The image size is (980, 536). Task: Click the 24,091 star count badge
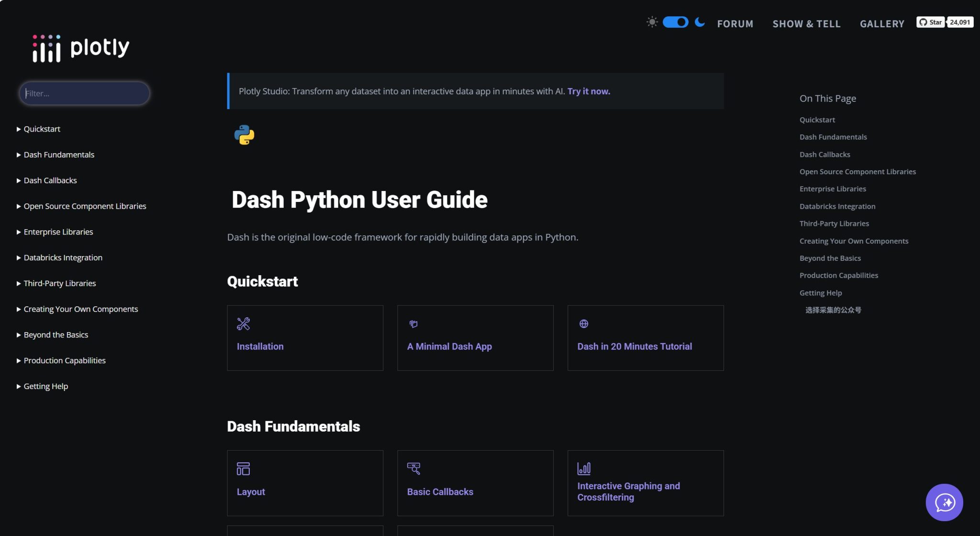(960, 22)
